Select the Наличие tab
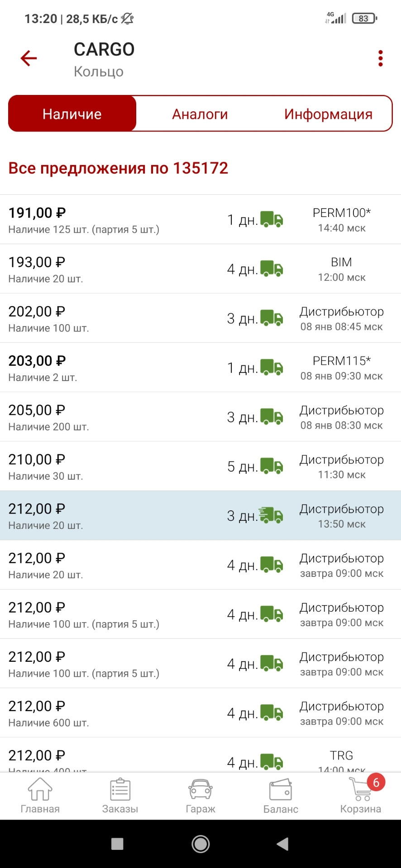This screenshot has width=401, height=868. point(72,114)
